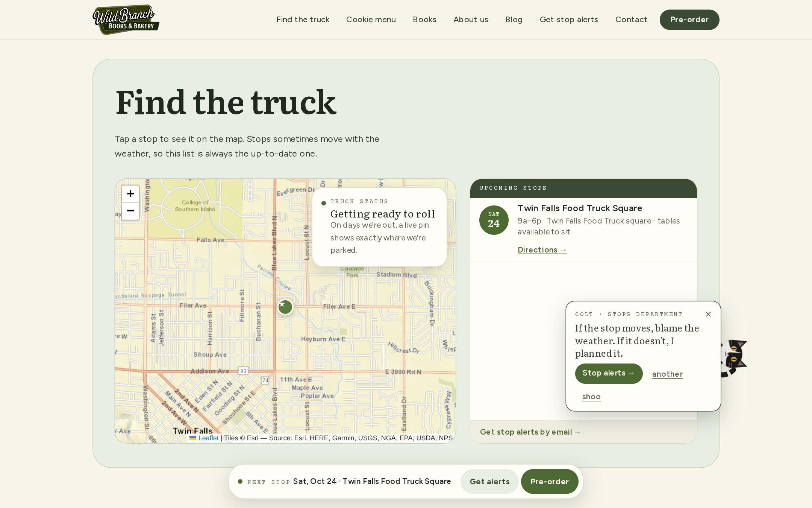Screen dimensions: 812x508
Task: Click Pre-order in bottom bar
Action: pyautogui.click(x=550, y=482)
